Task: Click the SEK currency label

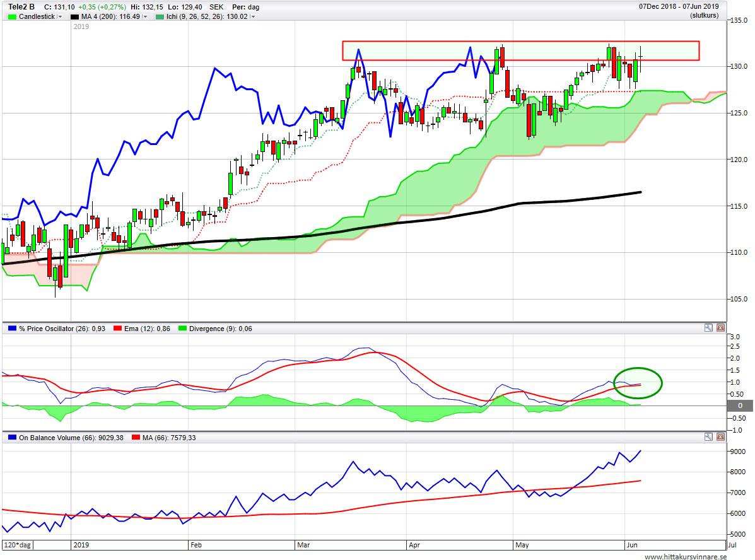Action: coord(217,7)
